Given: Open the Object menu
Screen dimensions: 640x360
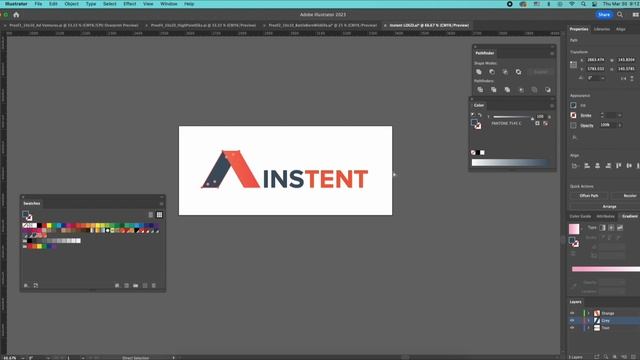Looking at the screenshot, I should [x=71, y=4].
